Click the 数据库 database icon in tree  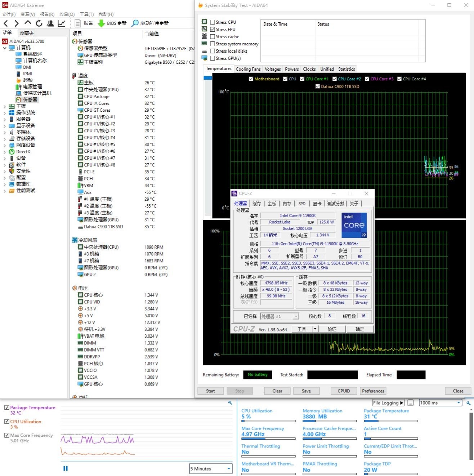point(12,184)
